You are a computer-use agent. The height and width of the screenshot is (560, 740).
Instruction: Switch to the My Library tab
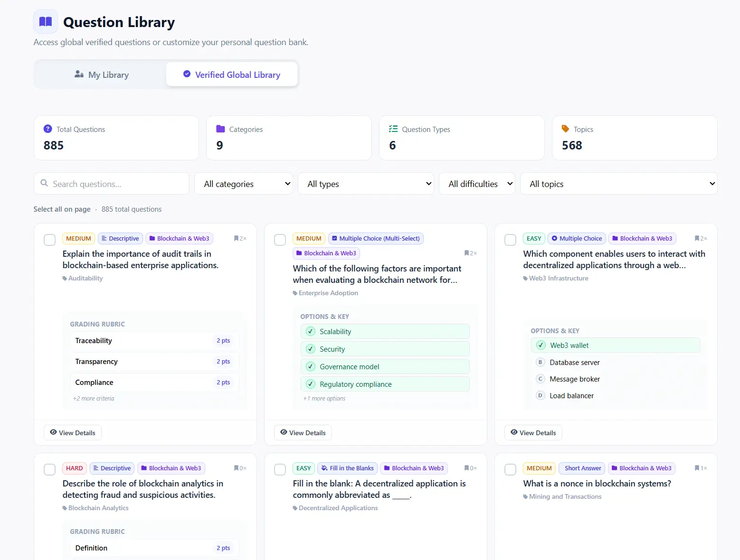(101, 75)
